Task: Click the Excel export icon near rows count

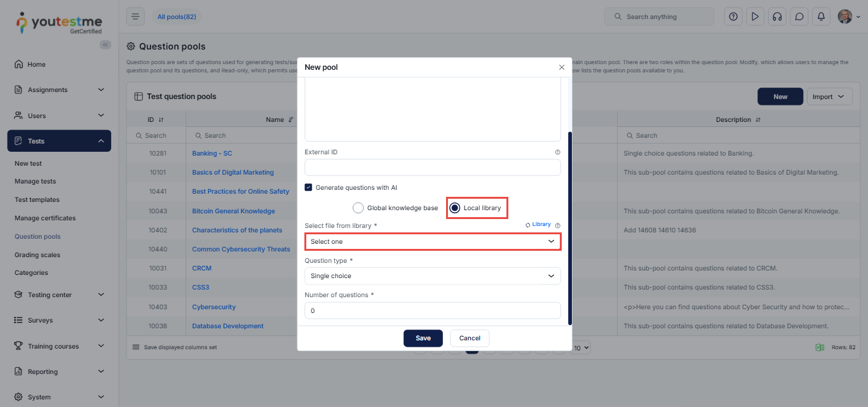Action: tap(820, 347)
